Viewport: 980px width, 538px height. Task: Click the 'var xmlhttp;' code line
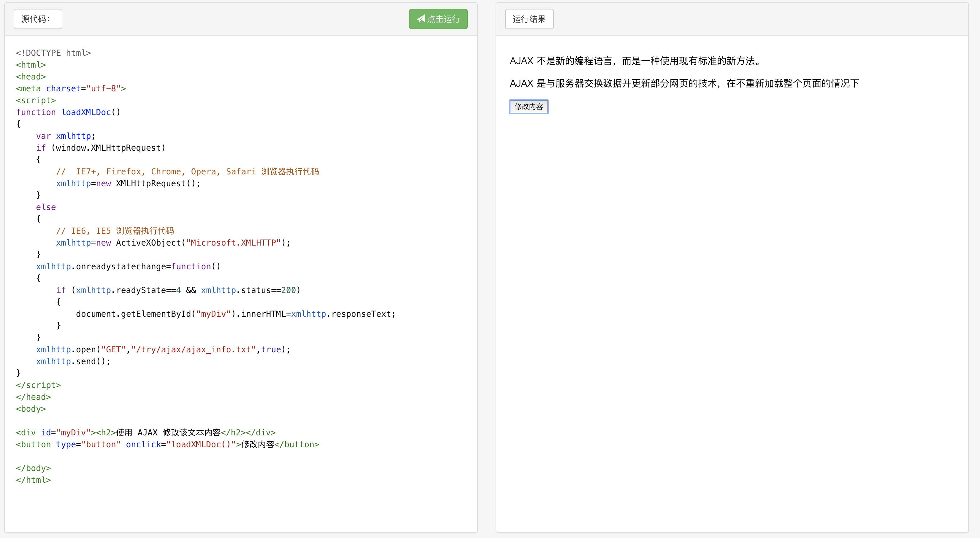click(65, 136)
